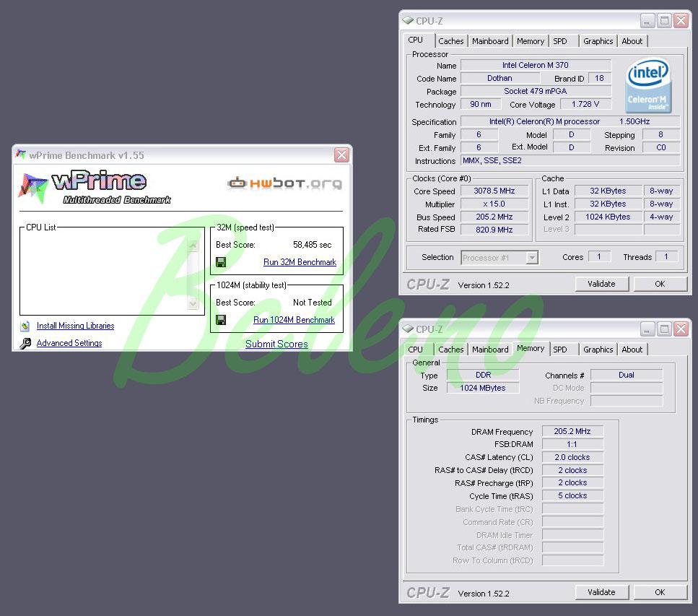The image size is (698, 616).
Task: Close the bottom CPU-Z window
Action: [681, 329]
